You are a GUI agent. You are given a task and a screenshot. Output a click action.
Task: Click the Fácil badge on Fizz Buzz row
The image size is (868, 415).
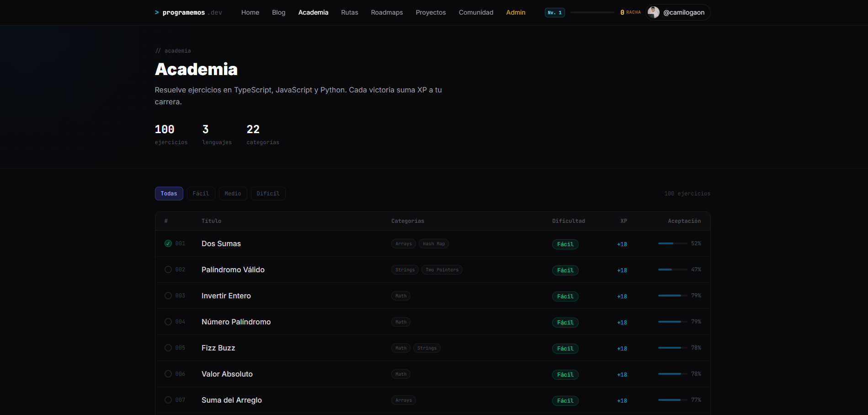[x=565, y=349]
